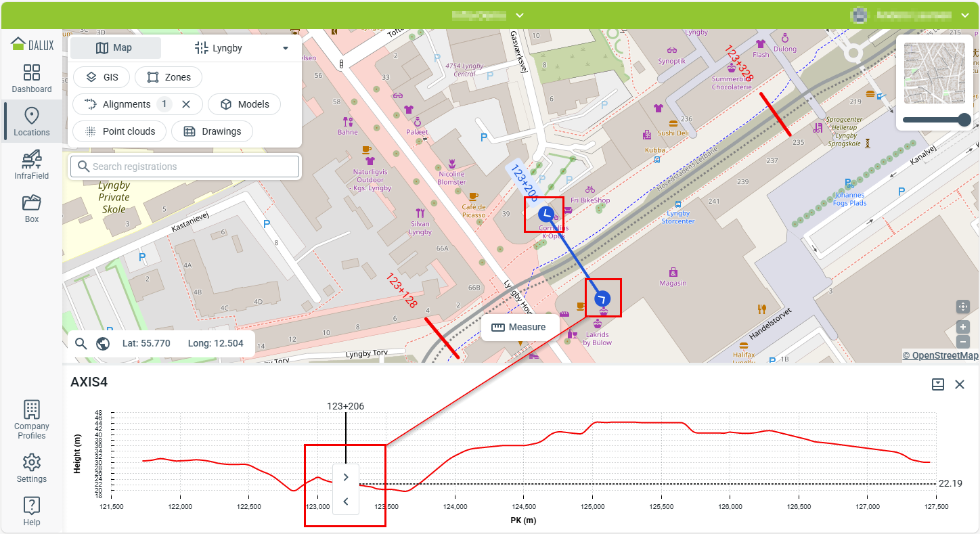Expand the user account menu chevron
Viewport: 980px width, 534px height.
pos(965,15)
